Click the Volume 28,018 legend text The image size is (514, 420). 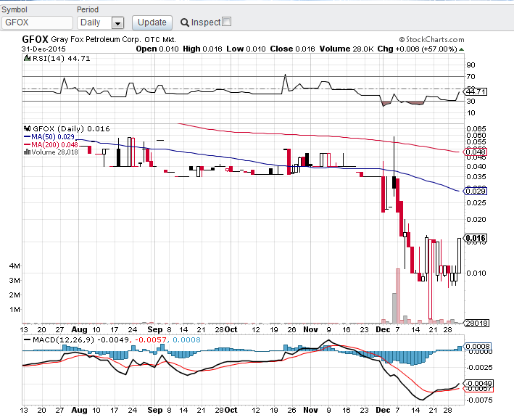click(55, 152)
